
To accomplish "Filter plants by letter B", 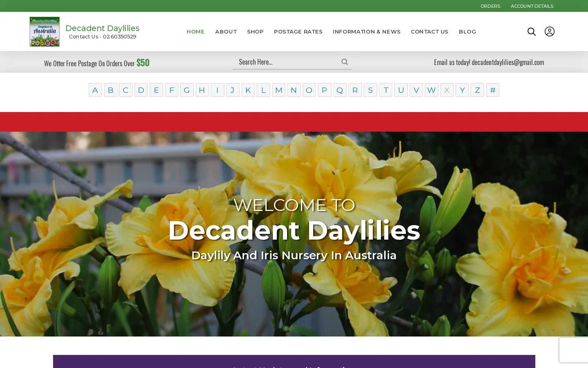I will [110, 90].
